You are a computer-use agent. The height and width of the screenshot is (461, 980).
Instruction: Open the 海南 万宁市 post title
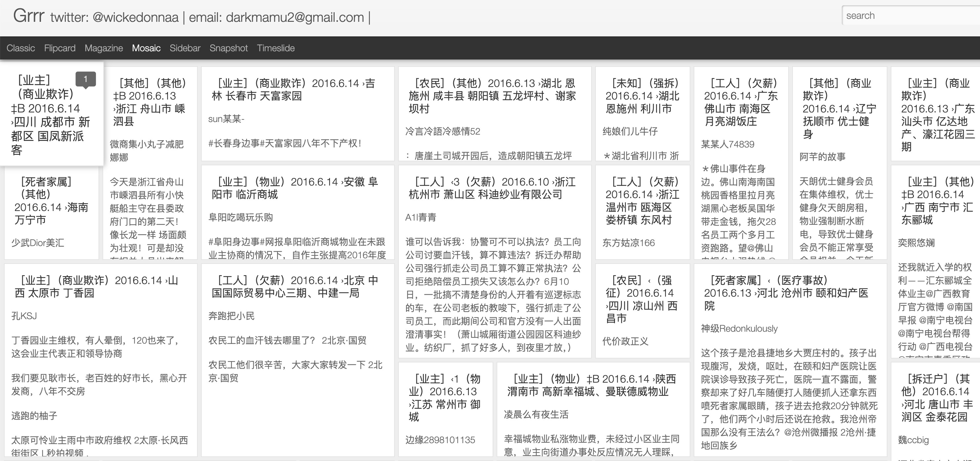(51, 200)
